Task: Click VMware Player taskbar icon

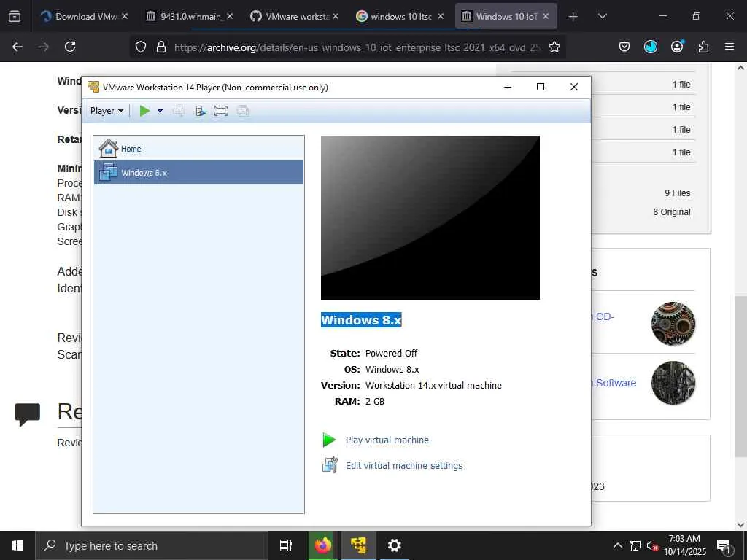Action: [x=358, y=545]
